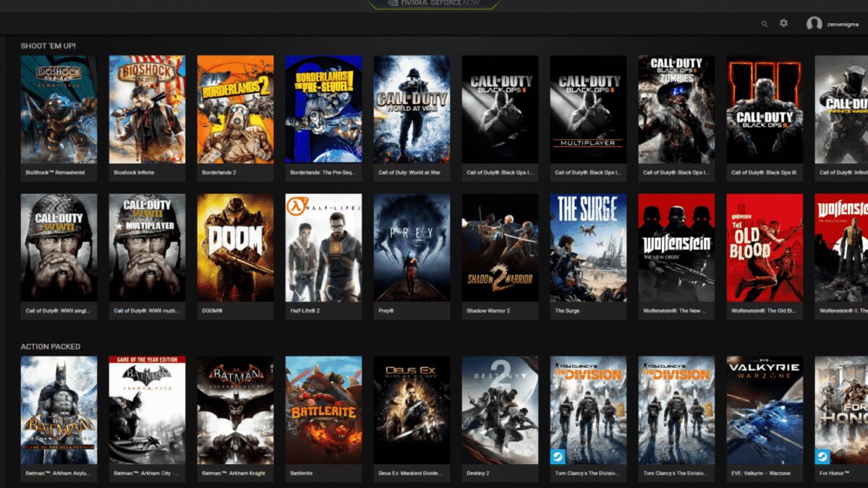Open the settings gear icon

pos(783,24)
